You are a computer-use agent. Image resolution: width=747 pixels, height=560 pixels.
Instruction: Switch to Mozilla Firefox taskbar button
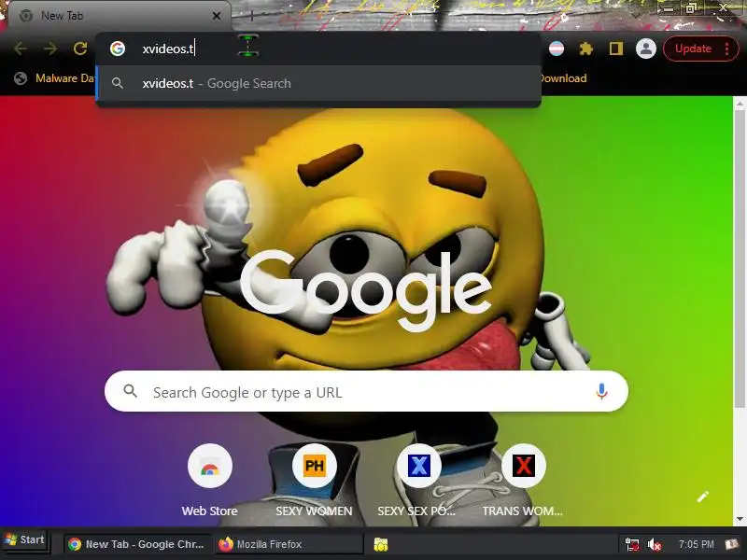pyautogui.click(x=288, y=544)
